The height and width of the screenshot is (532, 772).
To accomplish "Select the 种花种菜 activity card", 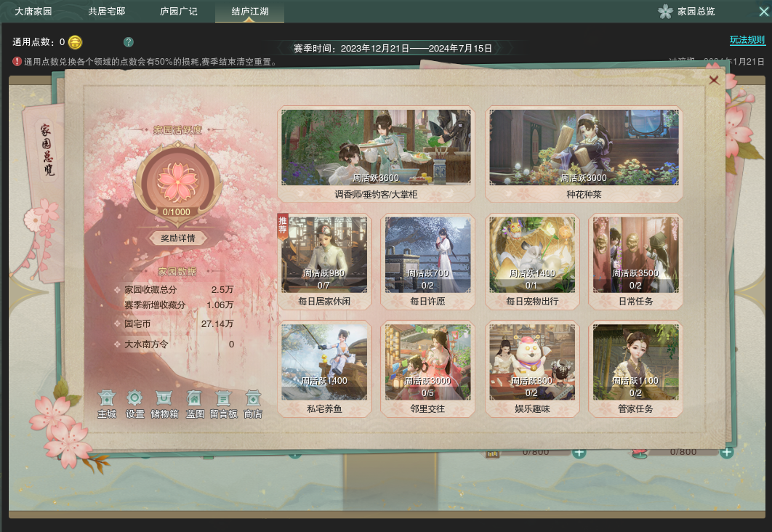I will coord(584,154).
